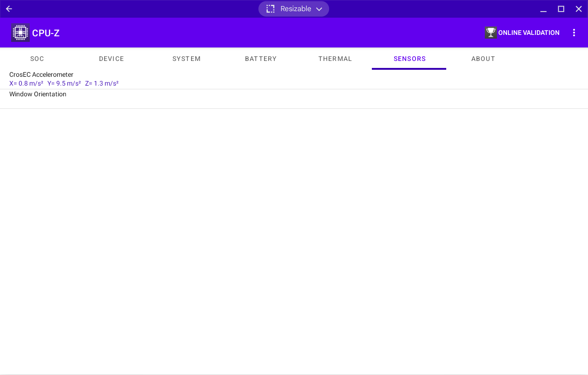Viewport: 588px width, 375px height.
Task: Click the trophy icon beside Online Validation
Action: coord(491,33)
